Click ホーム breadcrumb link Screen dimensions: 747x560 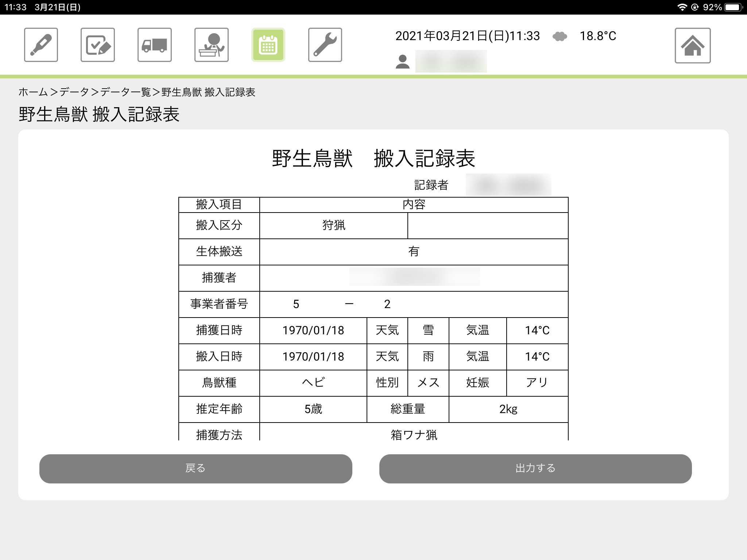pos(33,92)
